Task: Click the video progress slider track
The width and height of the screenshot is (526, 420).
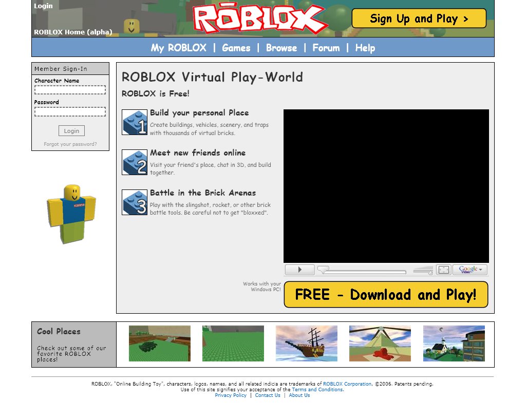Action: [x=362, y=271]
